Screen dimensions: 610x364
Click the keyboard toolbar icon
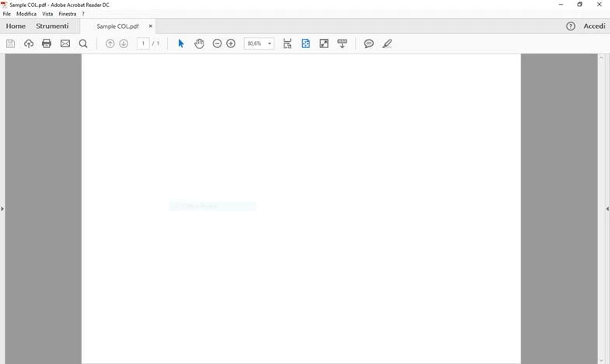point(343,43)
